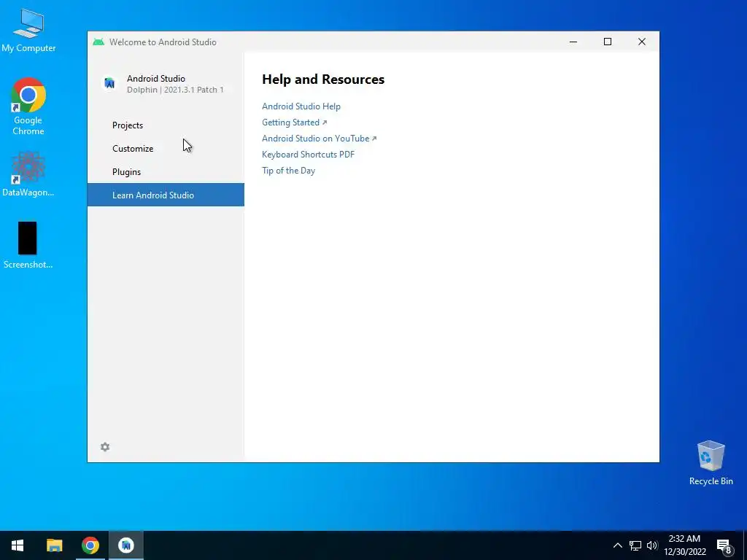Select the Screenshot file on the desktop
Image resolution: width=747 pixels, height=560 pixels.
(x=28, y=245)
